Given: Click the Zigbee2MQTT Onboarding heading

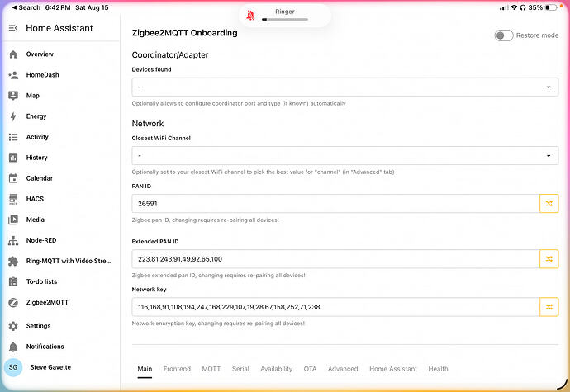Looking at the screenshot, I should click(x=185, y=33).
